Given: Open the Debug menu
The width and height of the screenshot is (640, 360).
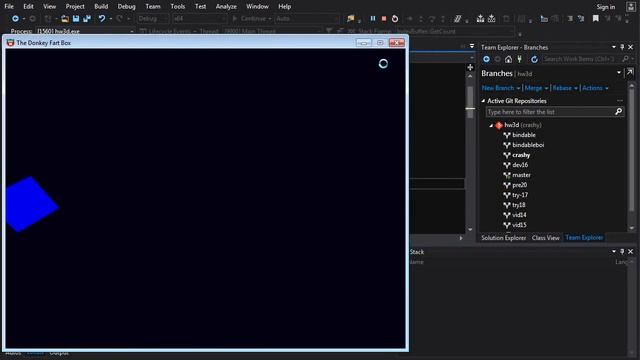Looking at the screenshot, I should click(127, 7).
